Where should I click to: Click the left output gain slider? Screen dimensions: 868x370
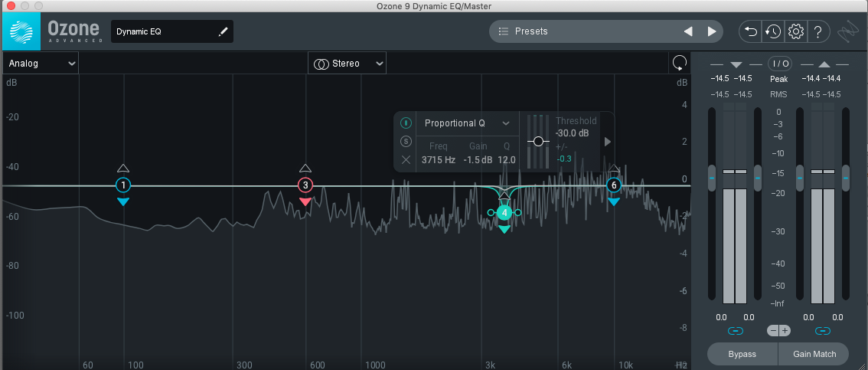(799, 178)
